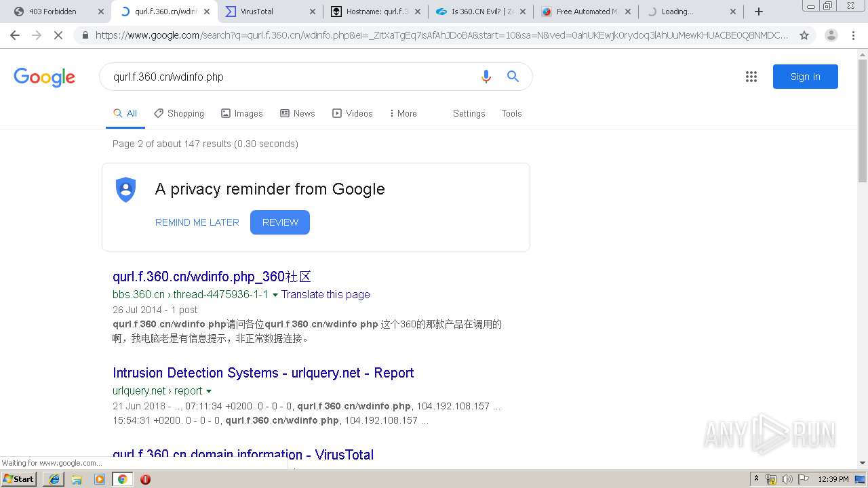Image resolution: width=868 pixels, height=488 pixels.
Task: Open search Settings
Action: pyautogui.click(x=469, y=113)
